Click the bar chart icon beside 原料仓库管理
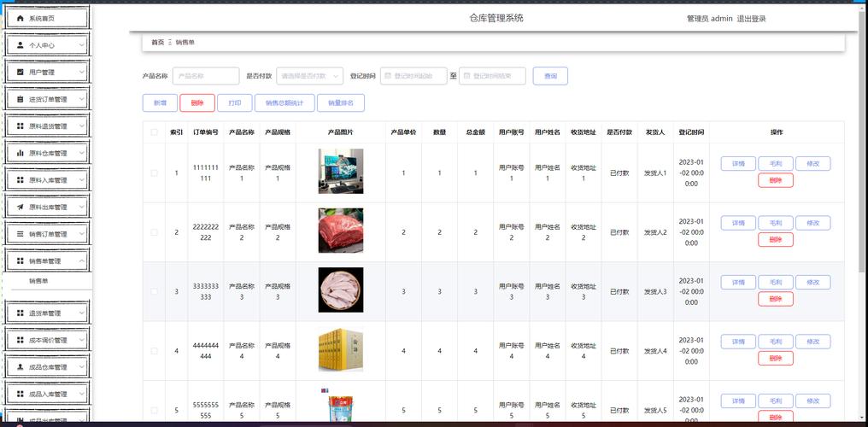This screenshot has height=427, width=868. [21, 153]
